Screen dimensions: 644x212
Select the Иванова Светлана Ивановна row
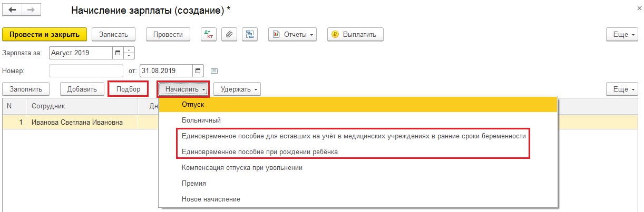77,123
